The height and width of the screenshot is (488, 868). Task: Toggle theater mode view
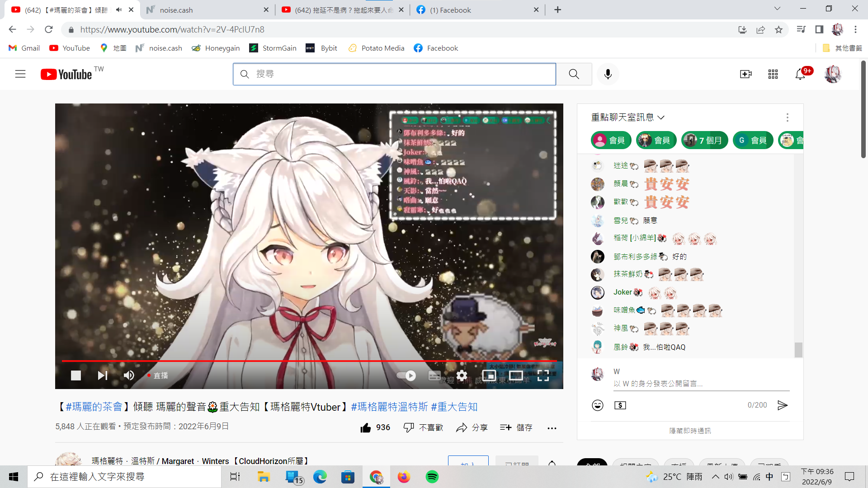516,375
